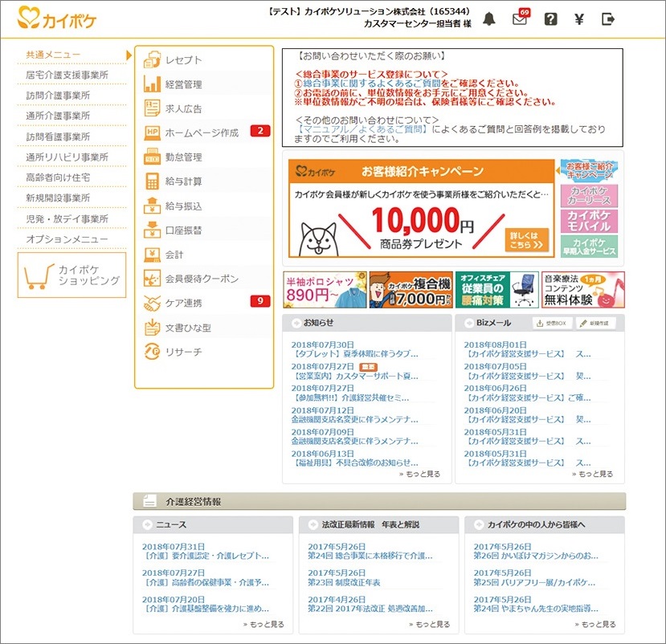Open the カイポケ早期入金サービス side tab
The height and width of the screenshot is (644, 666).
point(589,247)
